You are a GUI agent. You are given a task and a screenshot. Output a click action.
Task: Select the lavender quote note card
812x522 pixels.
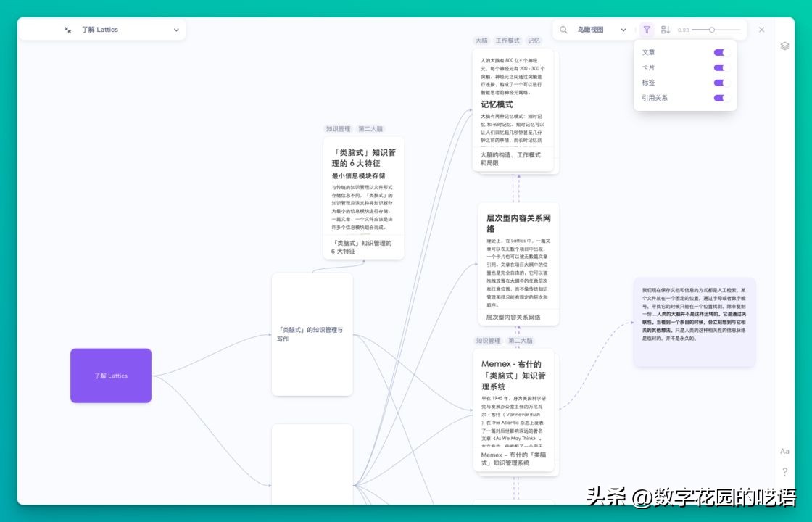point(695,322)
